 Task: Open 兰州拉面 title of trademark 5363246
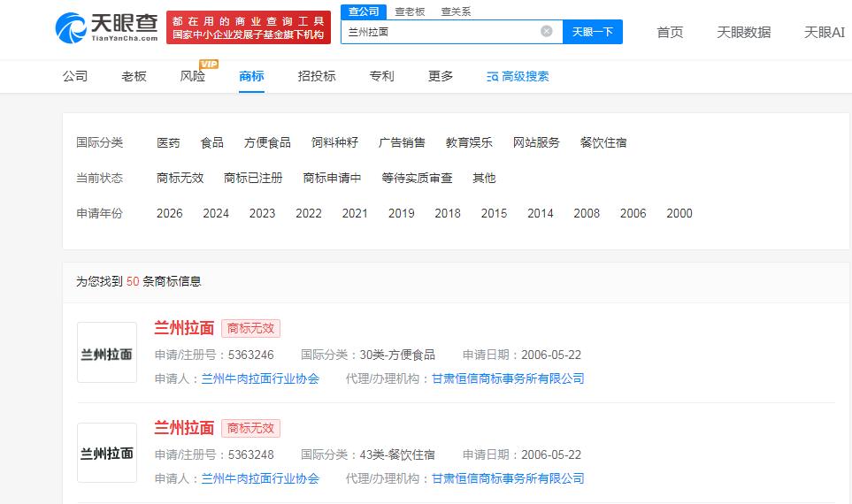click(184, 328)
